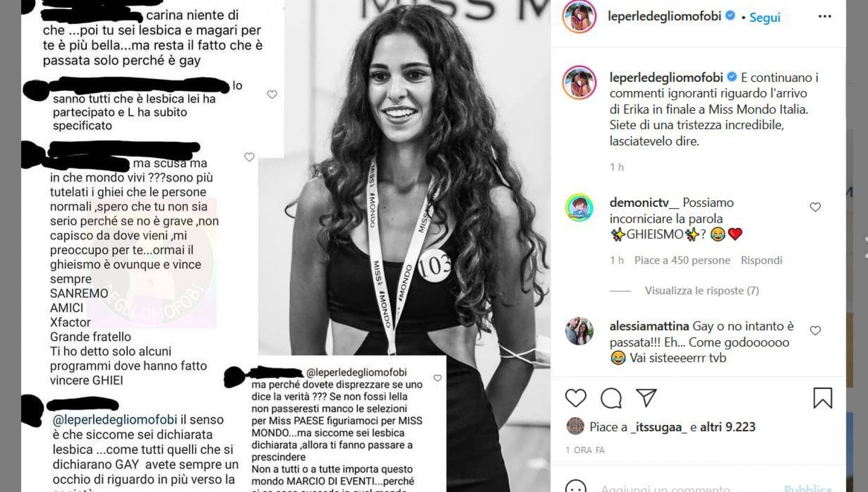The image size is (868, 492).
Task: Open the three-dot more options menu
Action: coord(825,16)
